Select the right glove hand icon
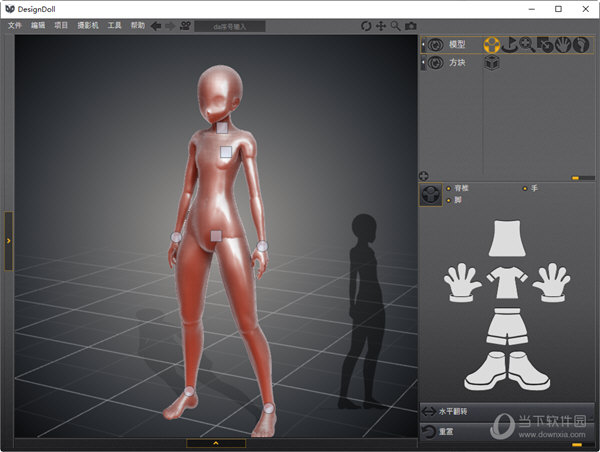The image size is (600, 452). tap(551, 282)
